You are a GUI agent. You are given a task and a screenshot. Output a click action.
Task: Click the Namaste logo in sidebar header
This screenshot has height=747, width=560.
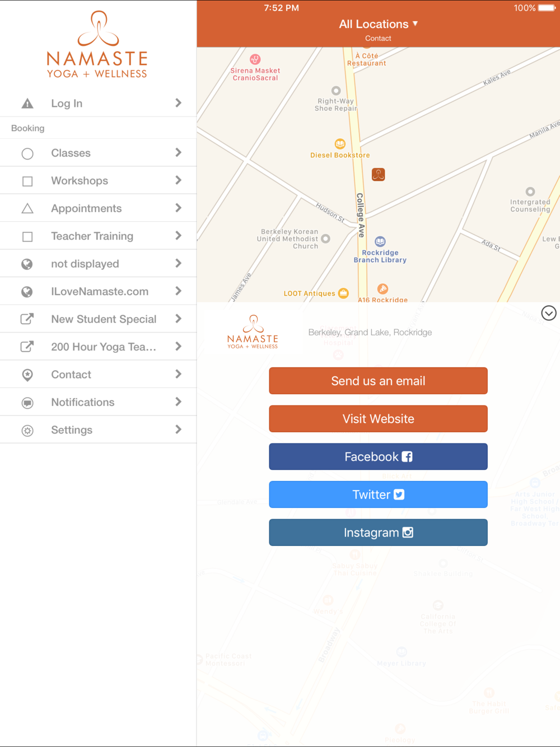[97, 44]
